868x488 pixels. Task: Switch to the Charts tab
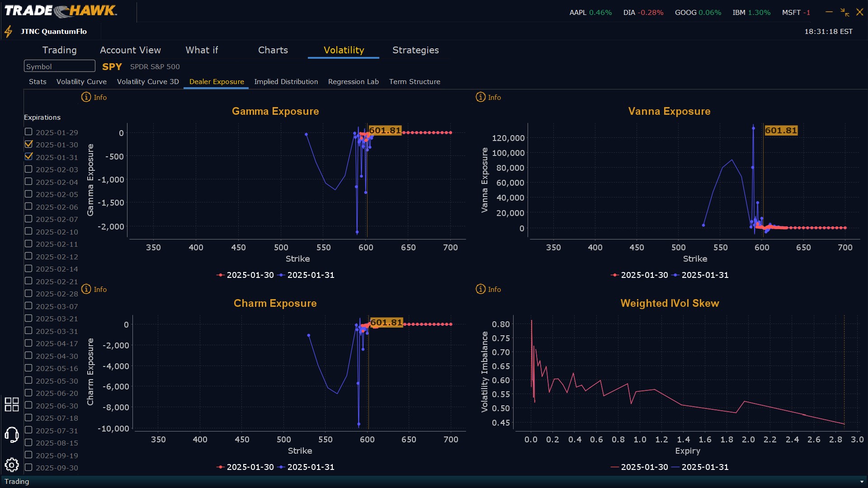pos(273,50)
